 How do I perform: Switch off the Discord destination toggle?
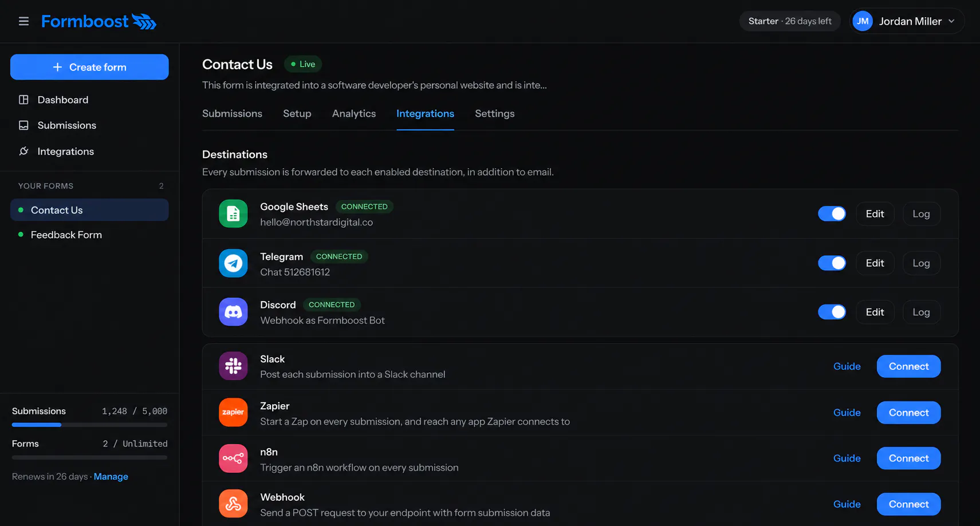click(832, 312)
